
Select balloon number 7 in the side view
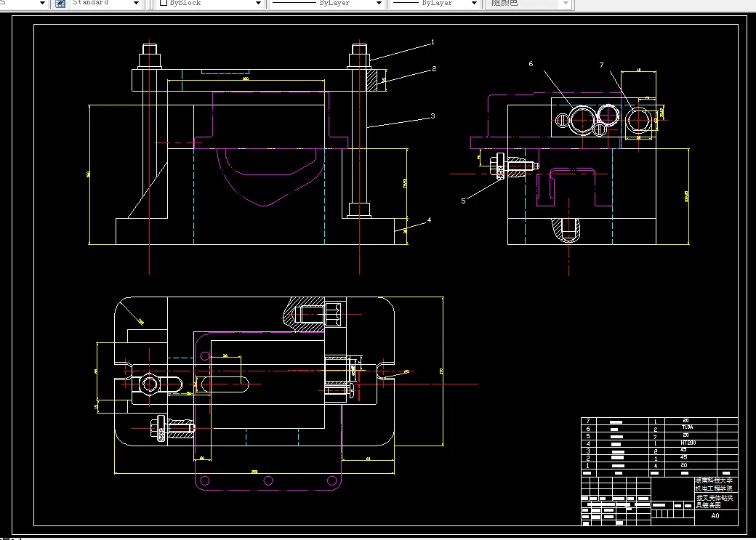[601, 65]
